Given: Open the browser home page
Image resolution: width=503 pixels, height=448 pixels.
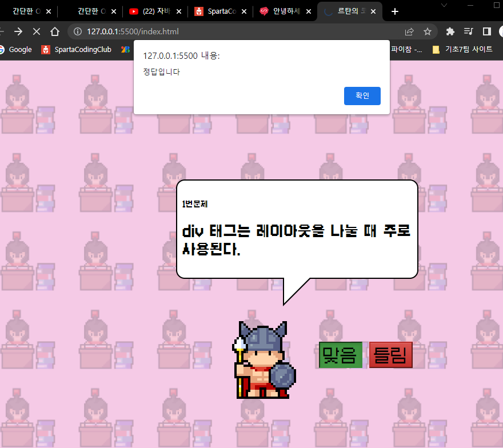Looking at the screenshot, I should (x=55, y=31).
